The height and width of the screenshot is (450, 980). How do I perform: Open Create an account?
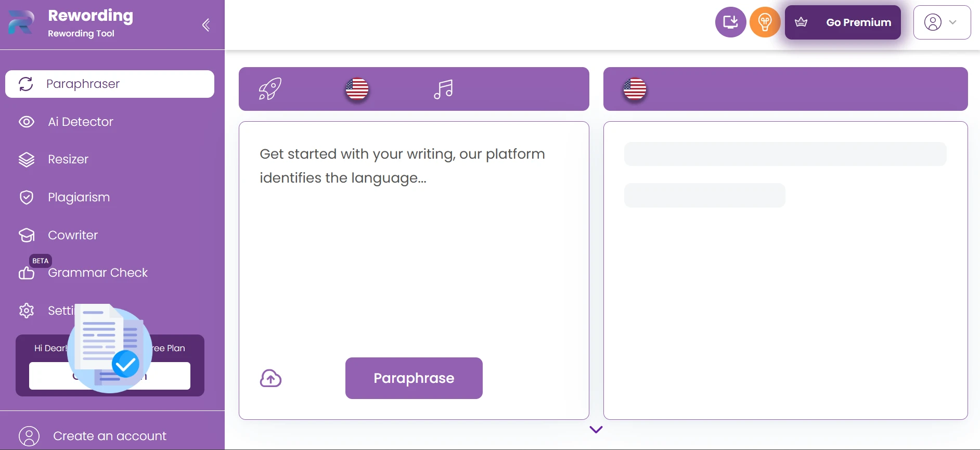pyautogui.click(x=109, y=436)
